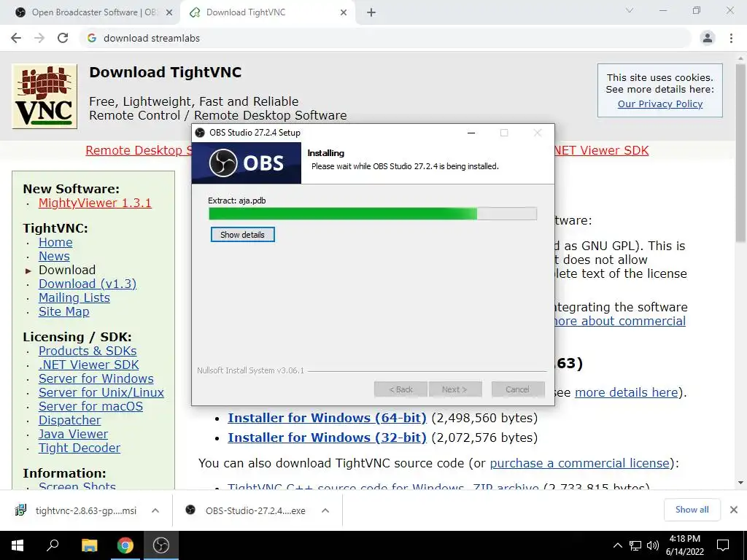This screenshot has width=747, height=560.
Task: Go to TightVNC Home link
Action: tap(55, 242)
